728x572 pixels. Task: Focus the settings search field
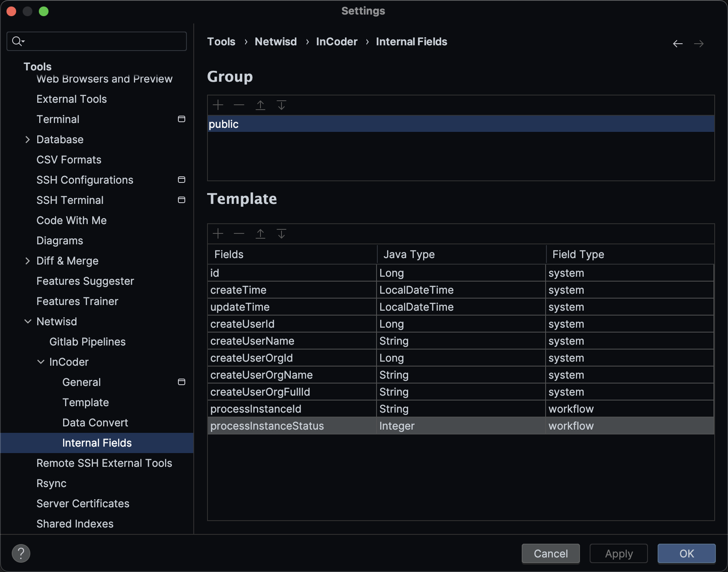(101, 41)
